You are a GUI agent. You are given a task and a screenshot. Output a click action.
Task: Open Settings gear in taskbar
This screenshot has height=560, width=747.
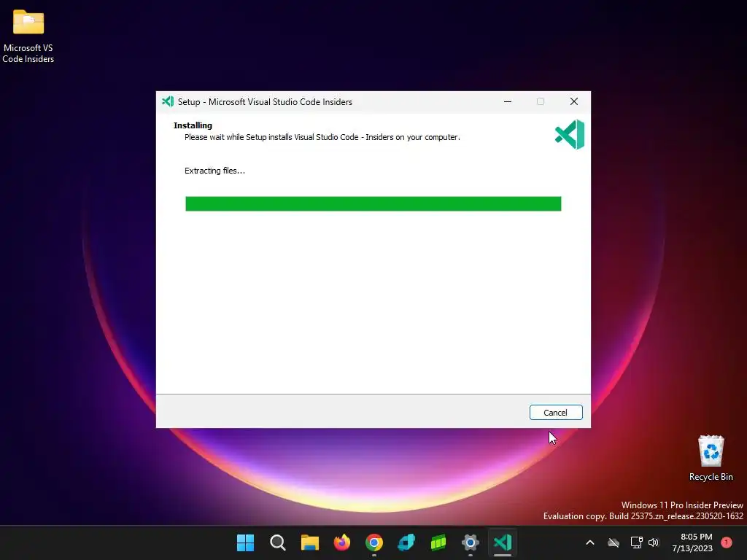pyautogui.click(x=471, y=542)
